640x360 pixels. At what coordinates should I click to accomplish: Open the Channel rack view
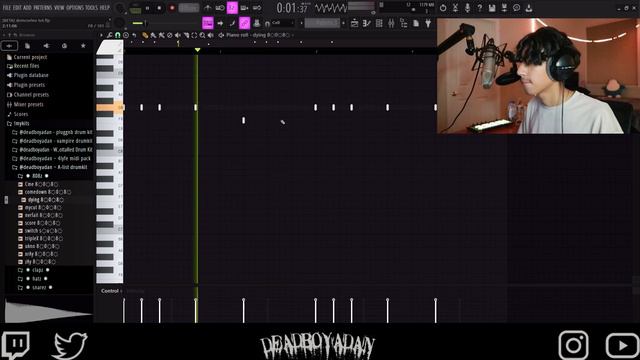(379, 23)
